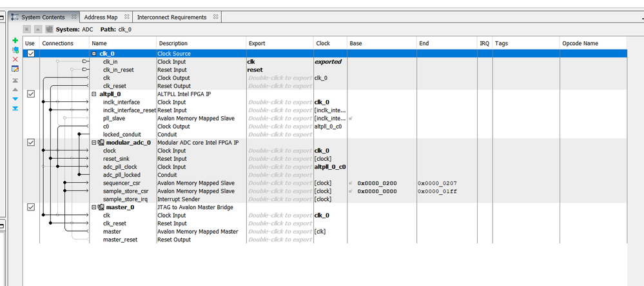Click the module icon next to master_0
644x286 pixels.
pos(101,207)
